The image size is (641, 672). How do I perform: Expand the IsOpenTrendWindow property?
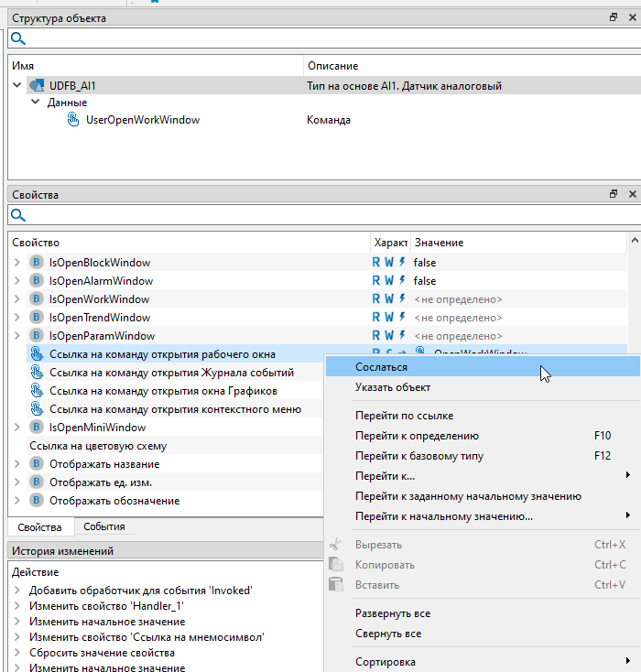click(x=17, y=318)
